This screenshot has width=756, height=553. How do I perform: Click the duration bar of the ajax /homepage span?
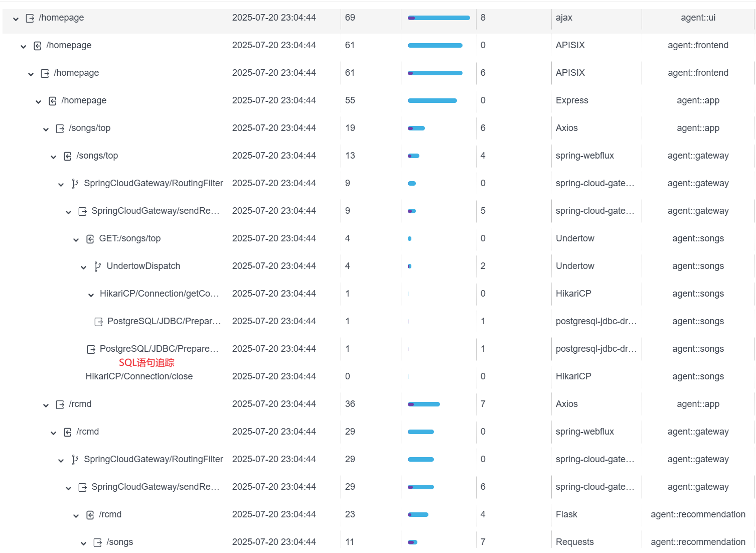438,18
